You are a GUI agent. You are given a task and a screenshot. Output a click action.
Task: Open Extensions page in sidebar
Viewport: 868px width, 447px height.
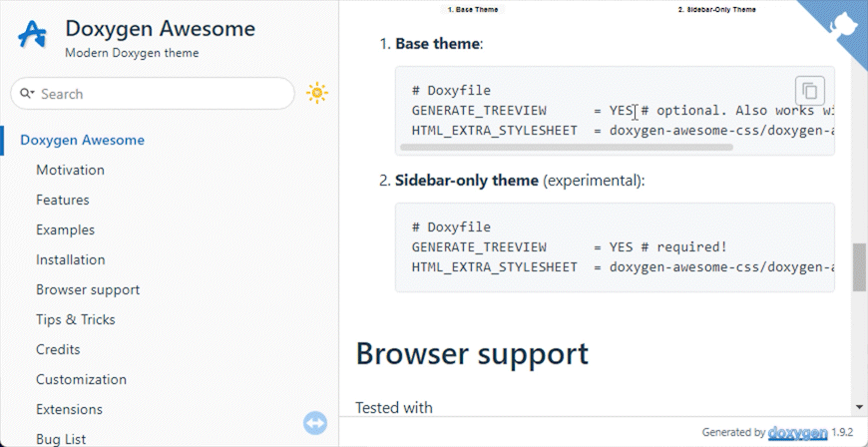pos(69,409)
